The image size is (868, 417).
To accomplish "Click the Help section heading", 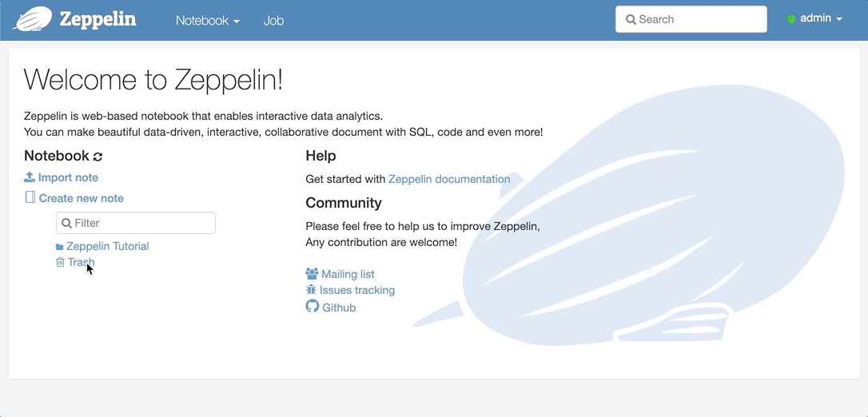I will (x=321, y=156).
